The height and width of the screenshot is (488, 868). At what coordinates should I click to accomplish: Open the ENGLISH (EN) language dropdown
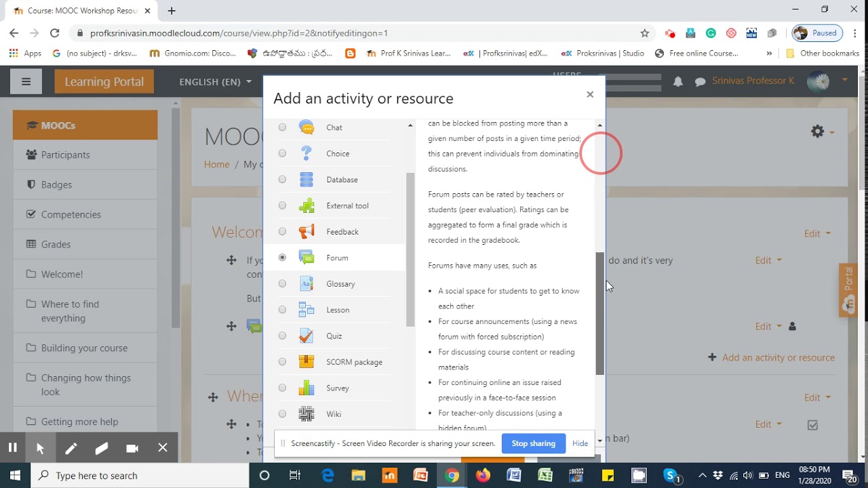pyautogui.click(x=215, y=81)
